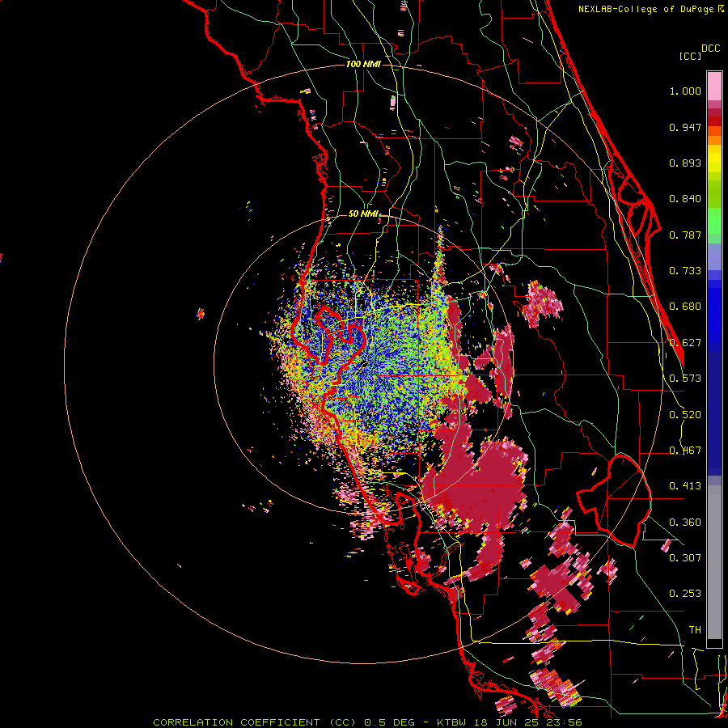Pick the pink swatch beside 1.000

pyautogui.click(x=714, y=86)
